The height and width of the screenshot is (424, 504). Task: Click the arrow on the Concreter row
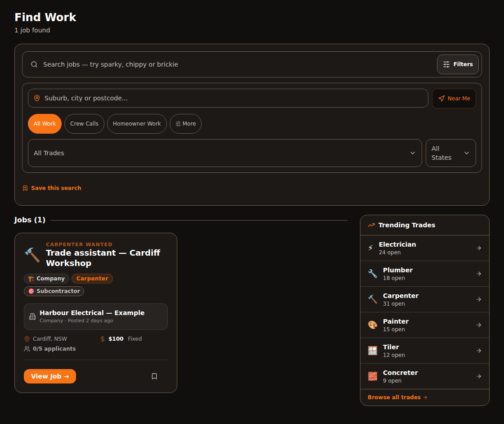(x=479, y=377)
